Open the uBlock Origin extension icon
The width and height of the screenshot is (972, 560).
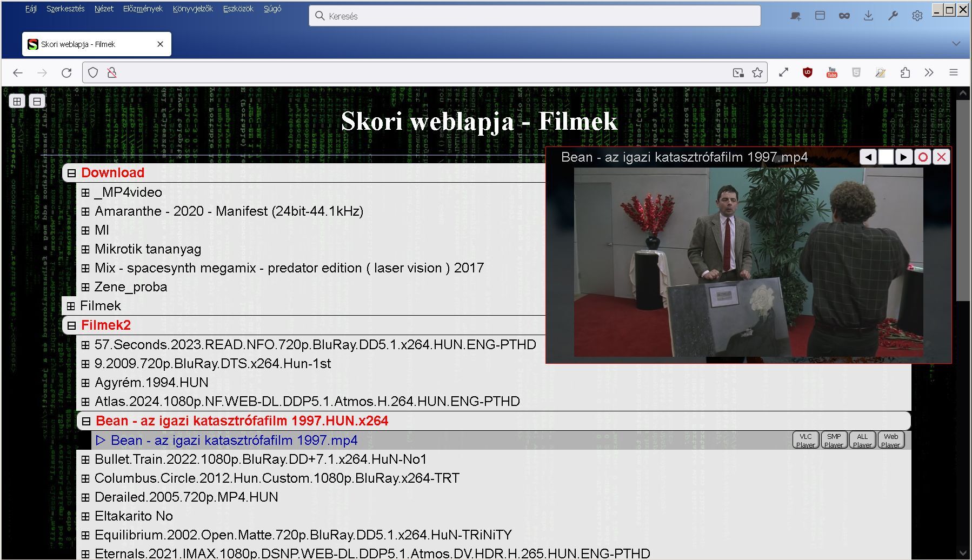(x=808, y=72)
